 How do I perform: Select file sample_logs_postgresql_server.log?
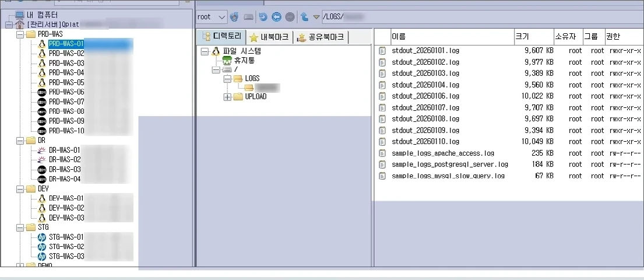tap(450, 164)
